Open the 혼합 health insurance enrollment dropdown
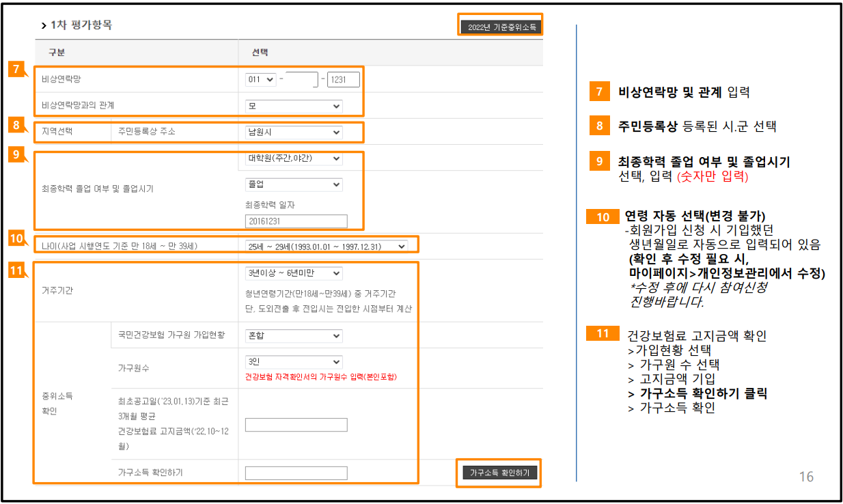 293,336
